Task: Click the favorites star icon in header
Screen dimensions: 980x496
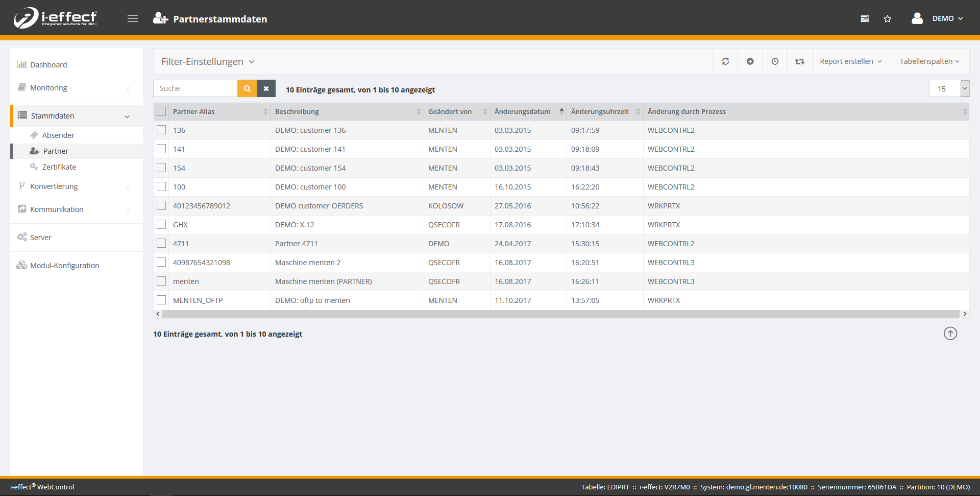Action: coord(888,19)
